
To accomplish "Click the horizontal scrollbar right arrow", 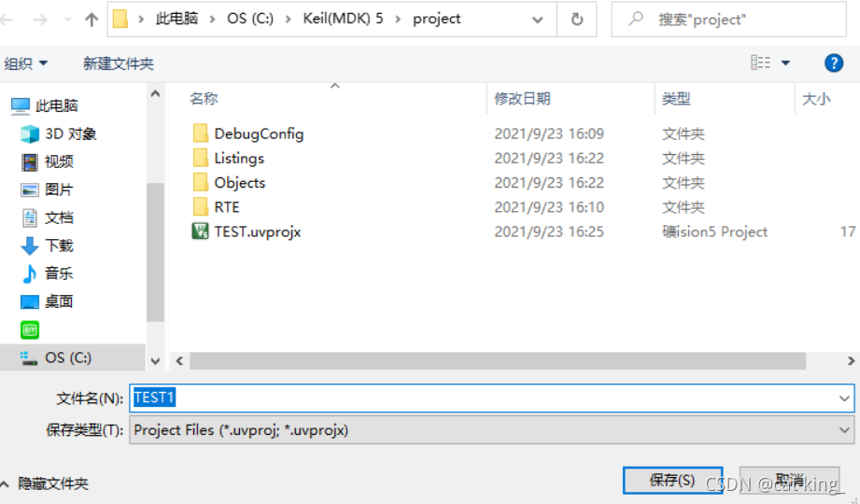I will (851, 361).
